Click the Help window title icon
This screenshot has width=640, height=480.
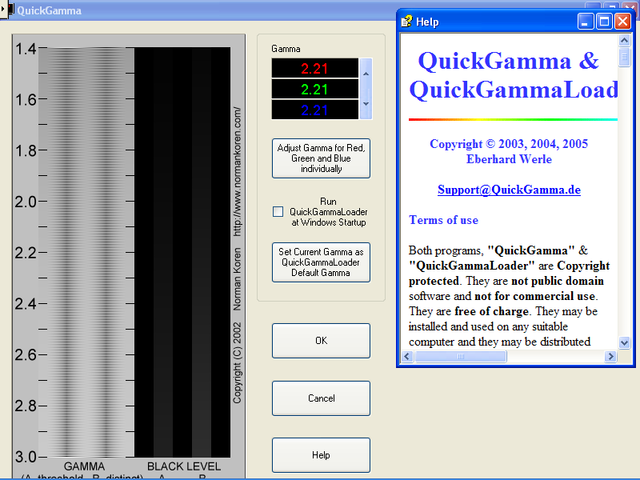coord(407,21)
